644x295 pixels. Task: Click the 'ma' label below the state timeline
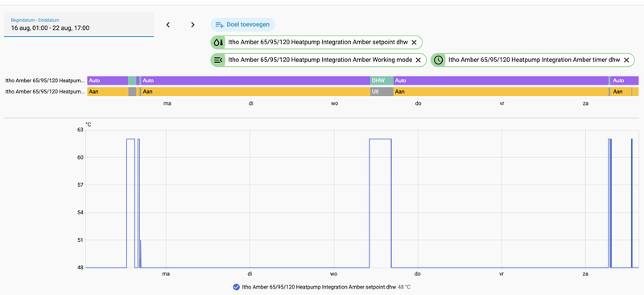[x=167, y=103]
